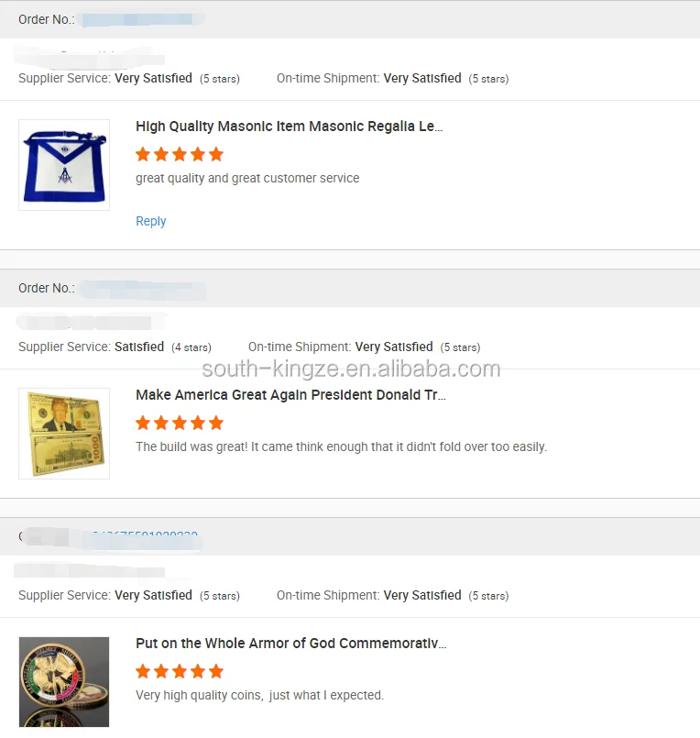Click the Satisfied (4 stars) supplier rating
700x738 pixels.
139,347
